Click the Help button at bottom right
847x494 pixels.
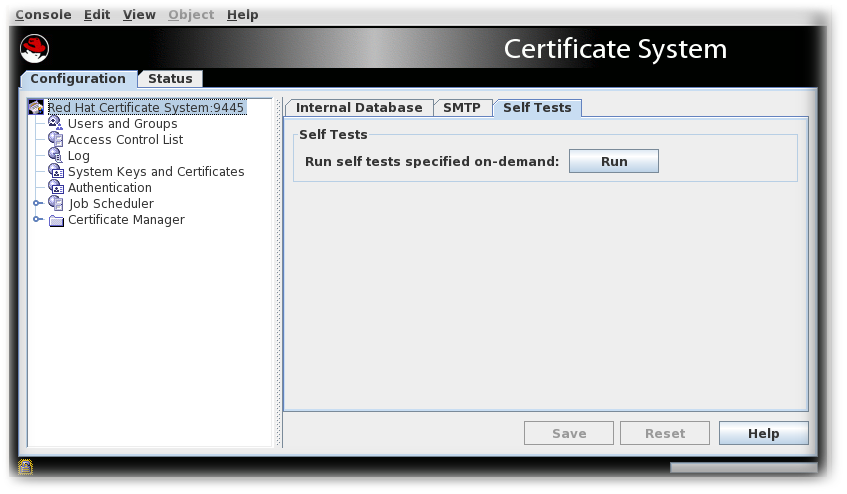(763, 433)
